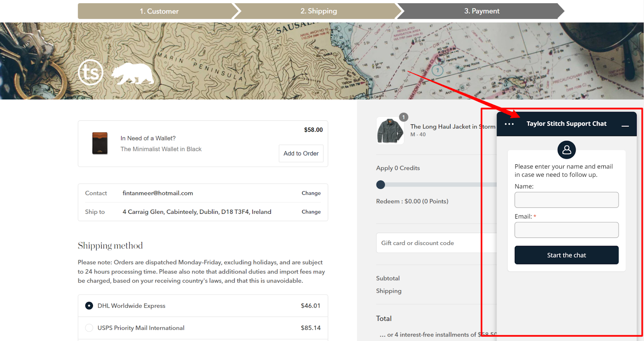Click the California bear logo
Screen dimensions: 644x341
pos(133,74)
